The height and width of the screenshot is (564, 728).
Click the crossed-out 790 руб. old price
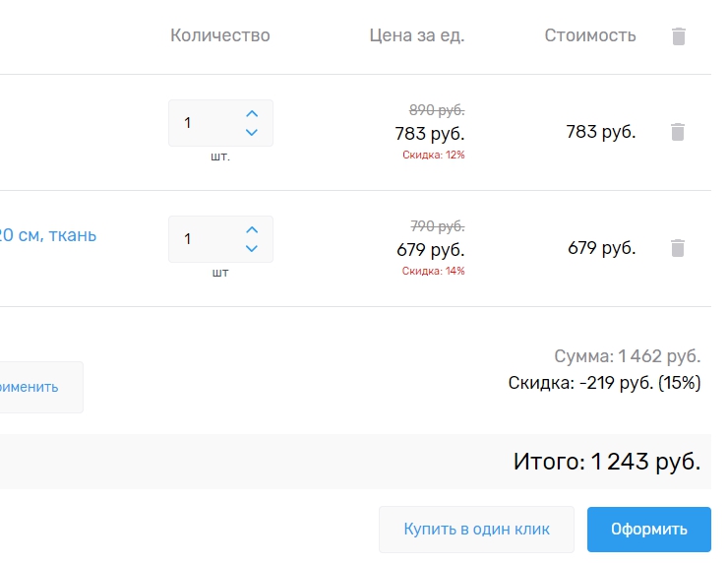437,226
